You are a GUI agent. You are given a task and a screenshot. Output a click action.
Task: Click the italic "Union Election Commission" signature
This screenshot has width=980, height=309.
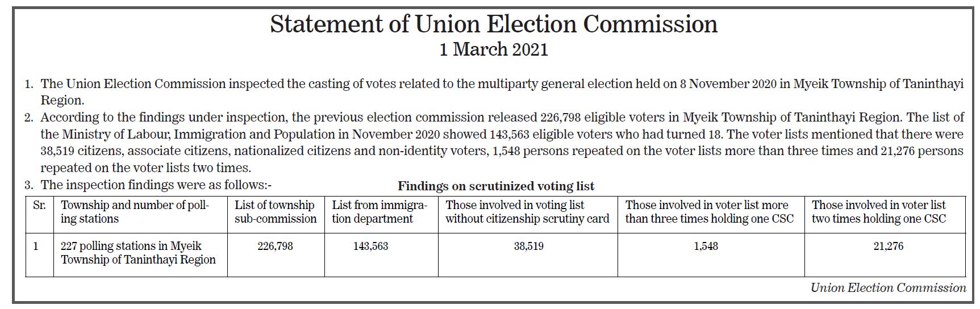(888, 288)
